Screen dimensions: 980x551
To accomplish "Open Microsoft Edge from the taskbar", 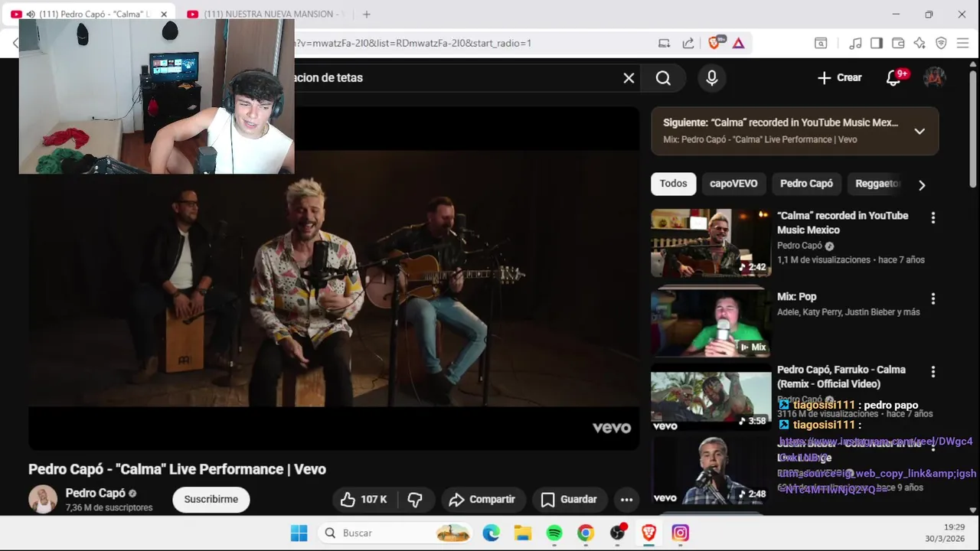I will 492,533.
